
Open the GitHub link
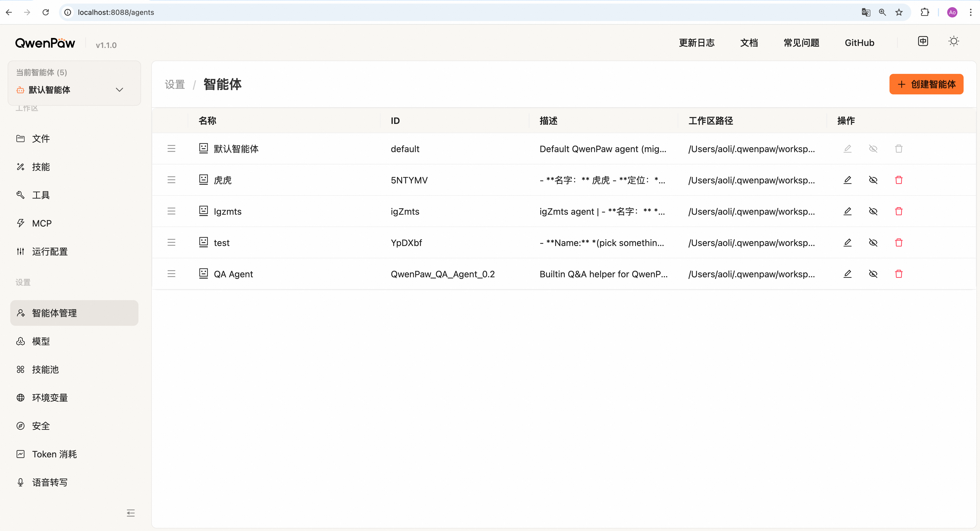pos(859,43)
